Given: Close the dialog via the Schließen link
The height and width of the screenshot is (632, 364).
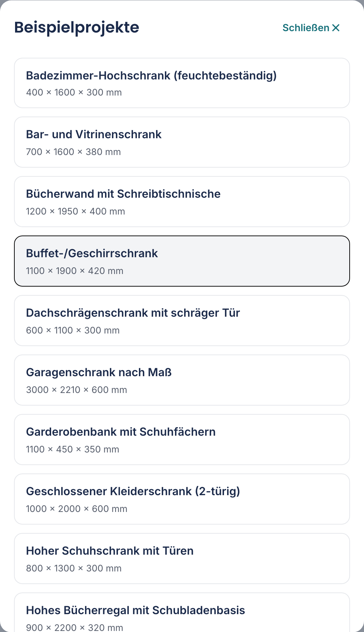Looking at the screenshot, I should point(311,28).
